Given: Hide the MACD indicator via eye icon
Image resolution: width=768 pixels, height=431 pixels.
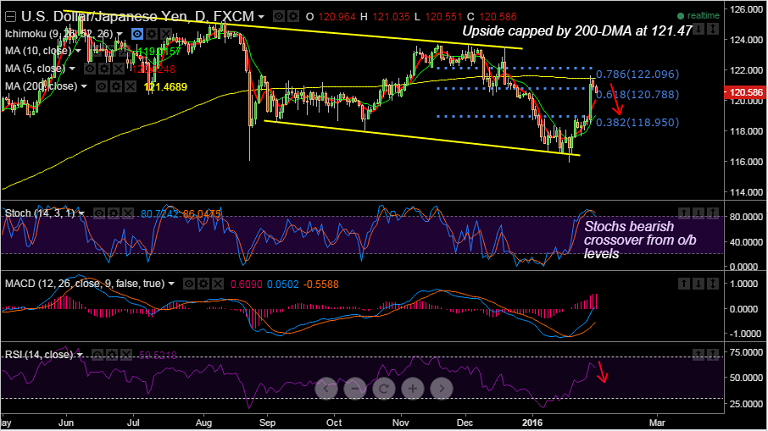Looking at the screenshot, I should 189,284.
